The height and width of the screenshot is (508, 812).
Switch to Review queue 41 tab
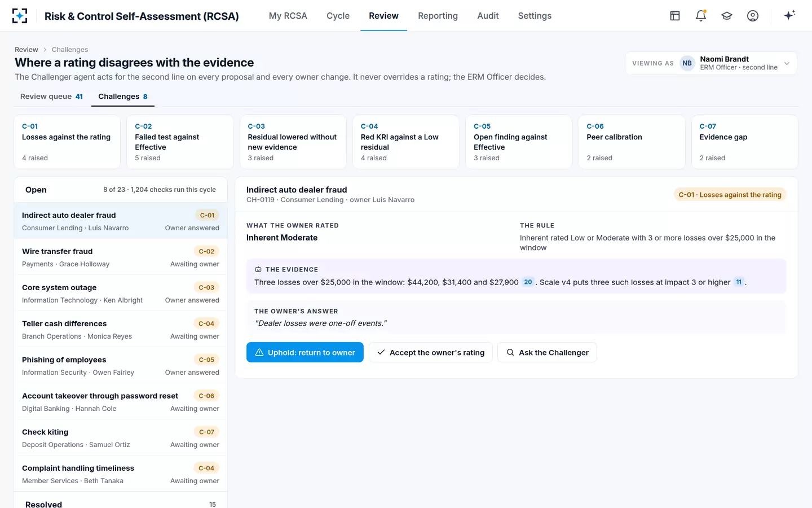pyautogui.click(x=51, y=97)
